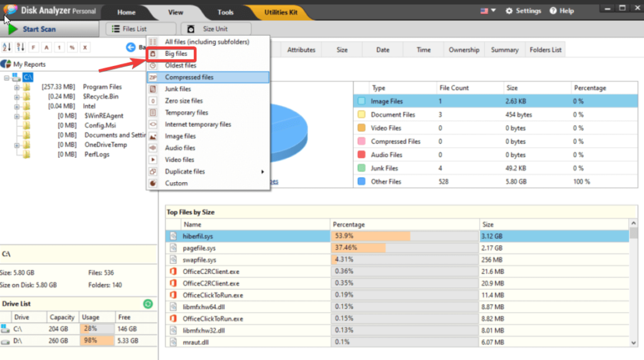Open Duplicate files submenu arrow

tap(262, 172)
